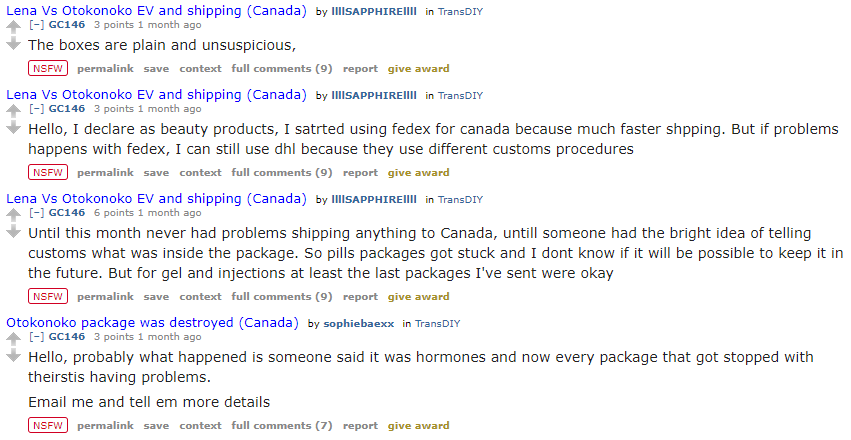This screenshot has height=440, width=851.
Task: Downvote the first comment about plain boxes
Action: (x=13, y=44)
